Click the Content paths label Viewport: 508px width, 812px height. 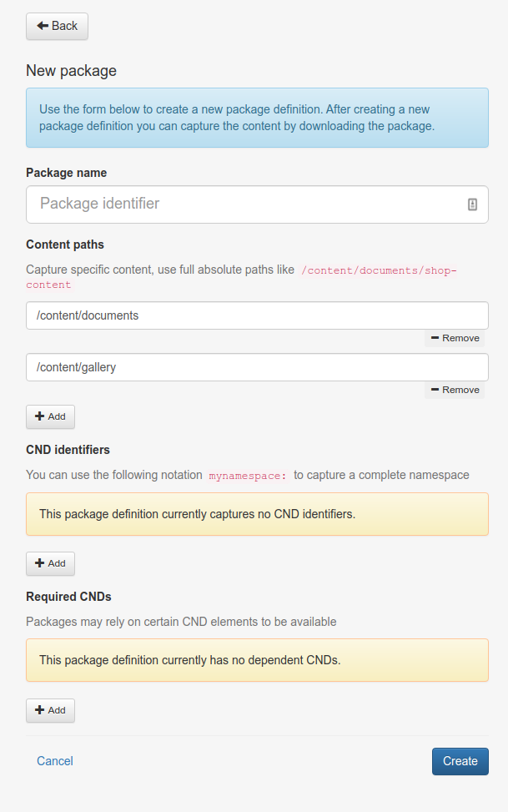tap(65, 245)
